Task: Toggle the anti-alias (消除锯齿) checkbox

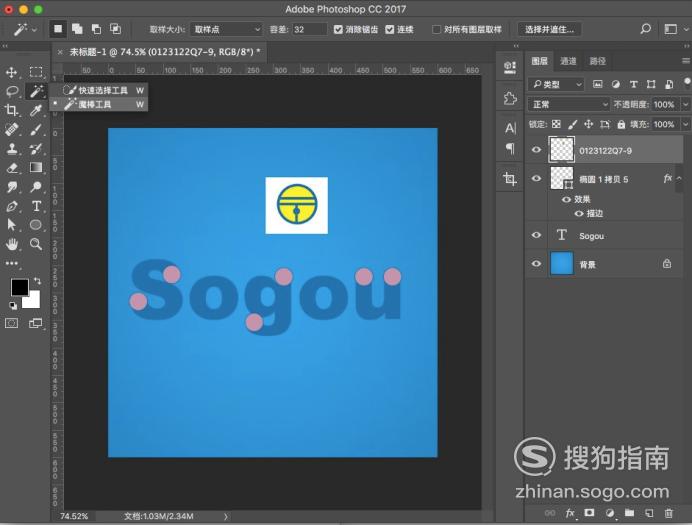Action: point(338,30)
